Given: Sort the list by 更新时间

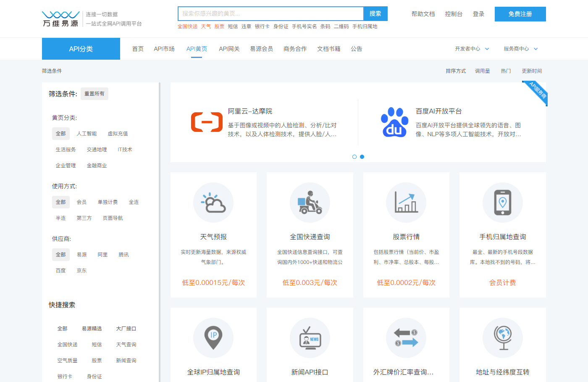Looking at the screenshot, I should (x=532, y=71).
